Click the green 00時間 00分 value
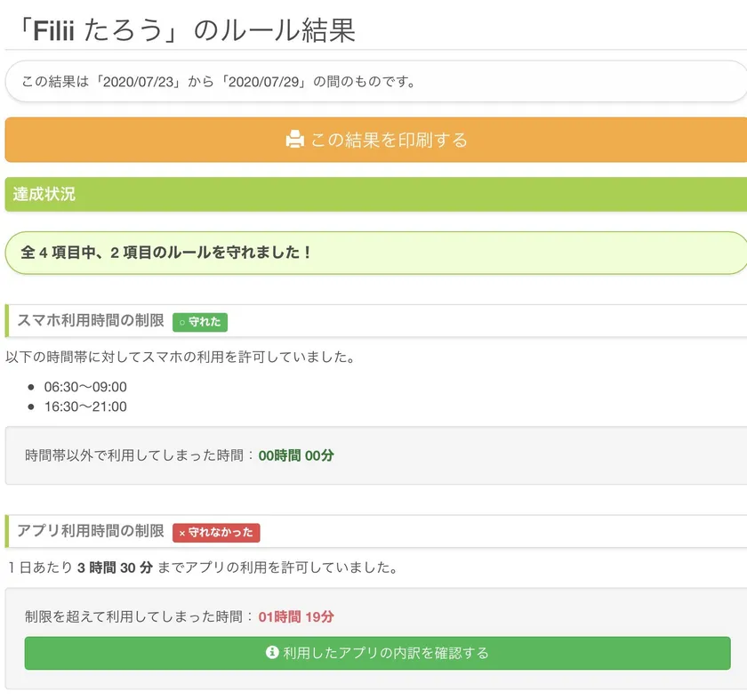Screen dimensions: 747x700 (x=296, y=455)
